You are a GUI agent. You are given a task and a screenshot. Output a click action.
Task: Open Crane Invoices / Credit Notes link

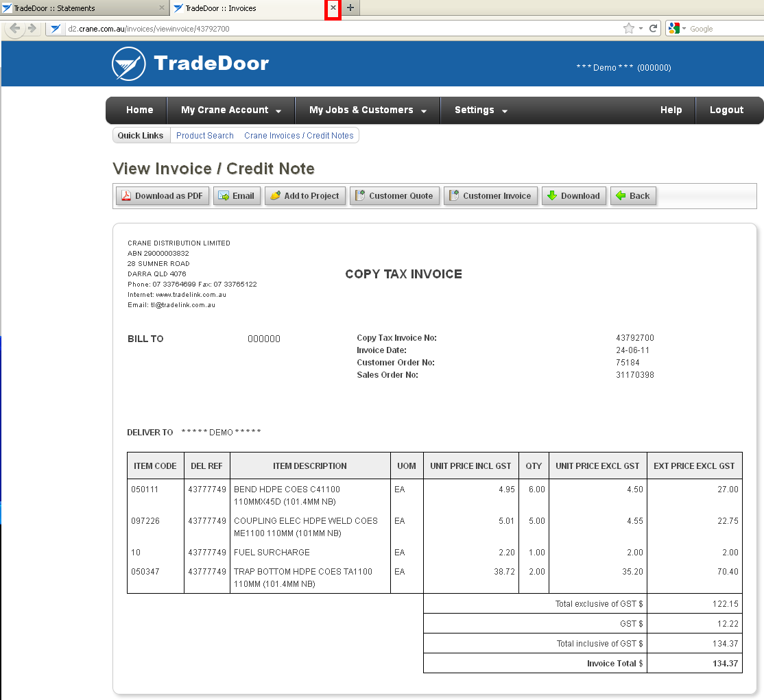pos(299,136)
